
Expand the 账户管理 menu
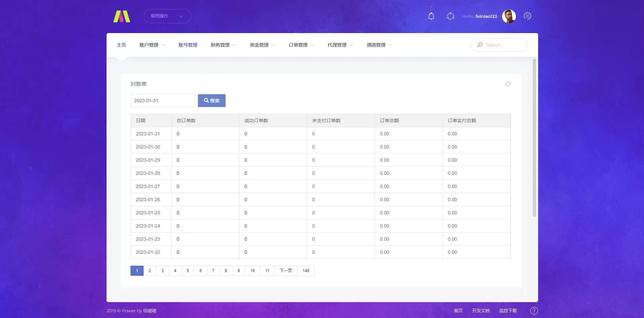tap(152, 45)
